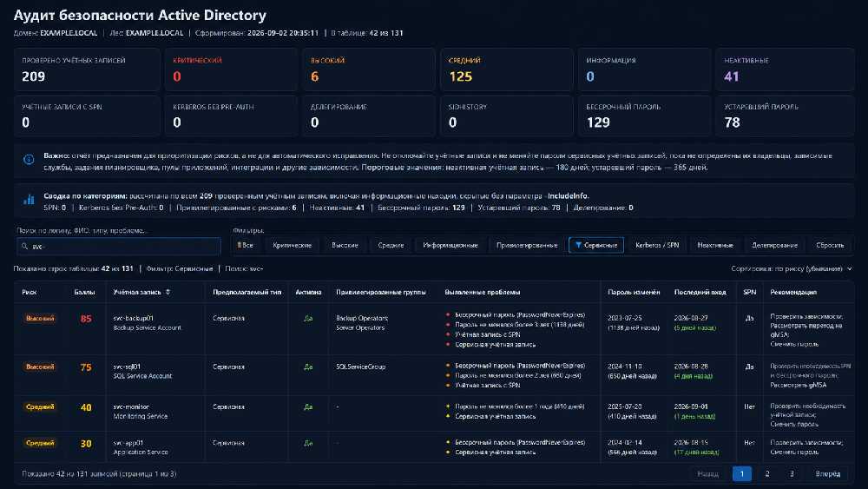The width and height of the screenshot is (868, 489).
Task: Click the bar chart icon beside Сводка по категориям
Action: 29,200
